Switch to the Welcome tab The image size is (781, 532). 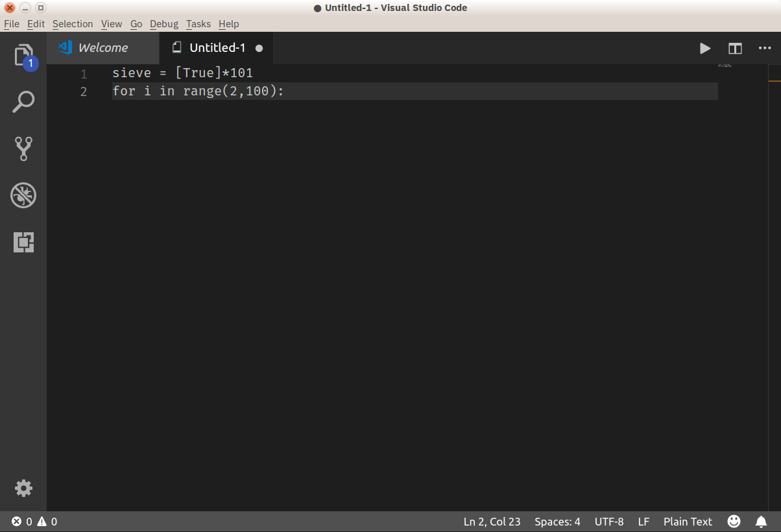pyautogui.click(x=102, y=47)
